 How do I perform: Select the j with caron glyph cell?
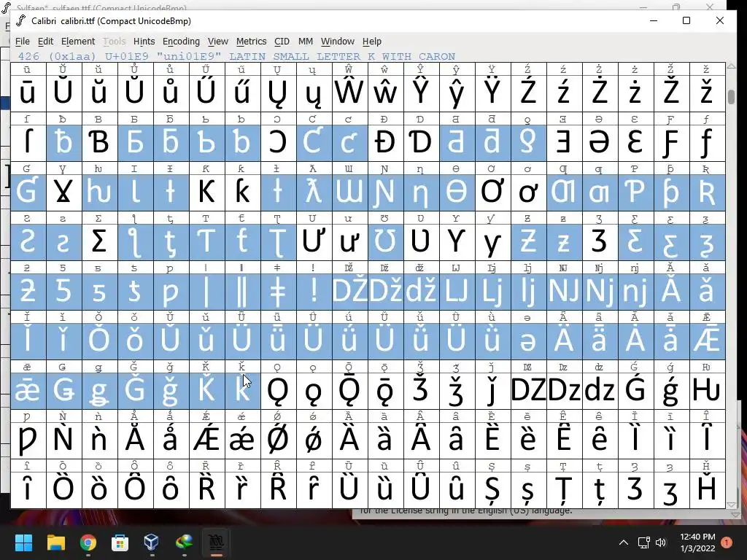(492, 391)
